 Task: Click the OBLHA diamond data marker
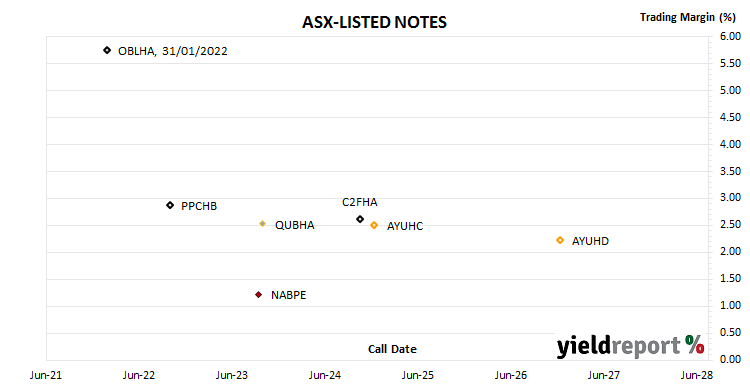(x=107, y=50)
